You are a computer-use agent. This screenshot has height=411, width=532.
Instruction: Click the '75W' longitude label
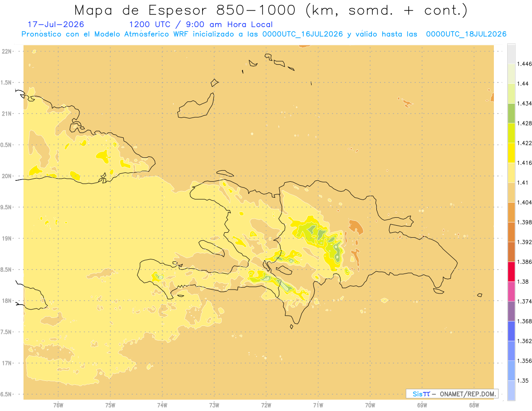point(110,405)
